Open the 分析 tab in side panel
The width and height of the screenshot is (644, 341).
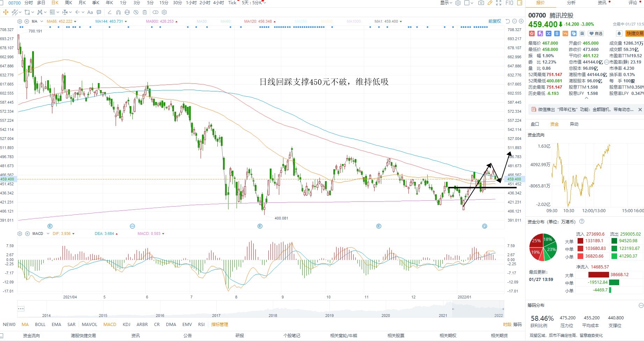point(571,3)
